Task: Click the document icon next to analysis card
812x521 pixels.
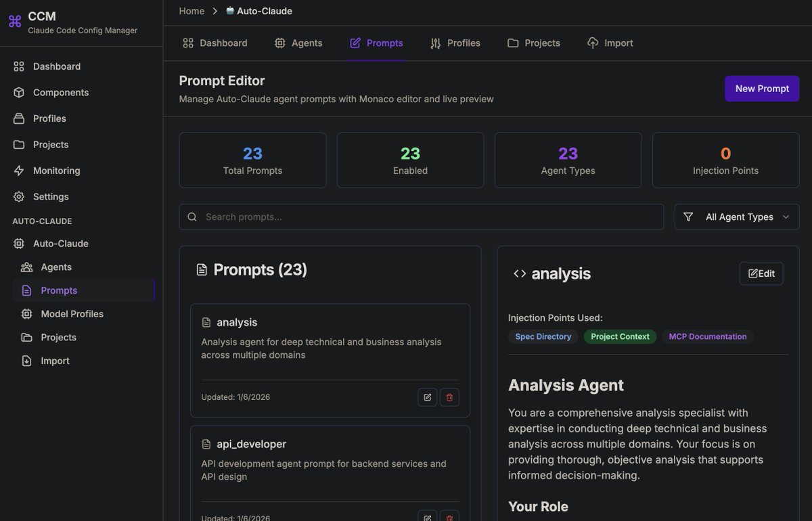Action: [206, 323]
